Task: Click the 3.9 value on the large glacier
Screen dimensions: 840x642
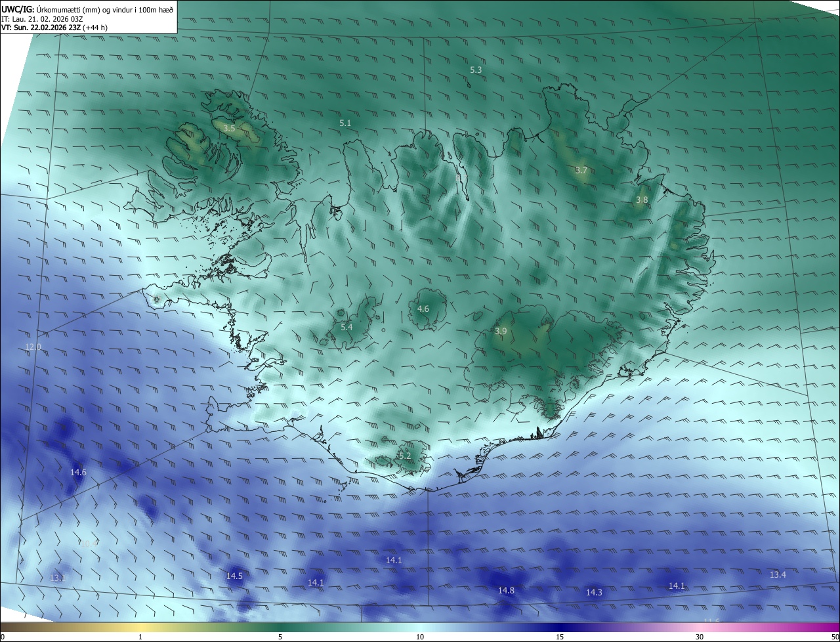Action: click(501, 331)
